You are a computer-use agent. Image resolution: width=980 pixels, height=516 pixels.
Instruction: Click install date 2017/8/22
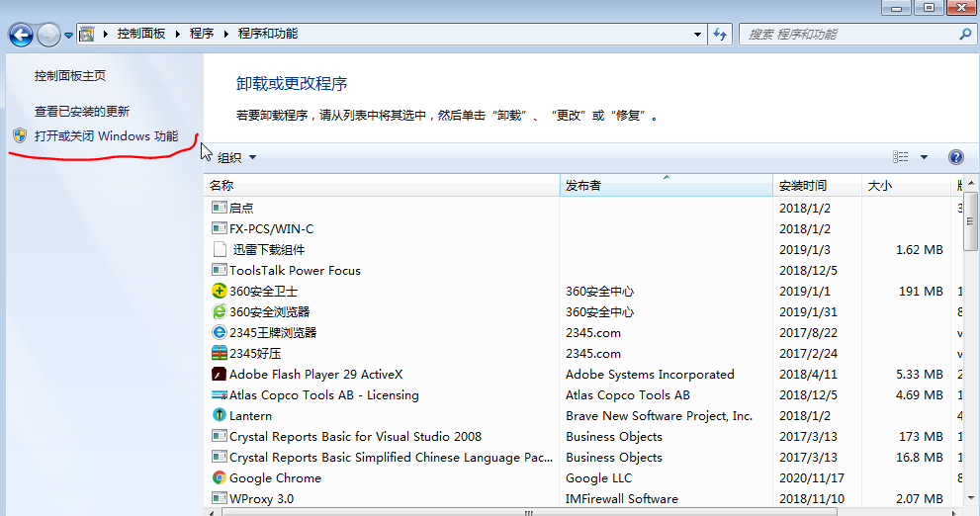point(808,333)
